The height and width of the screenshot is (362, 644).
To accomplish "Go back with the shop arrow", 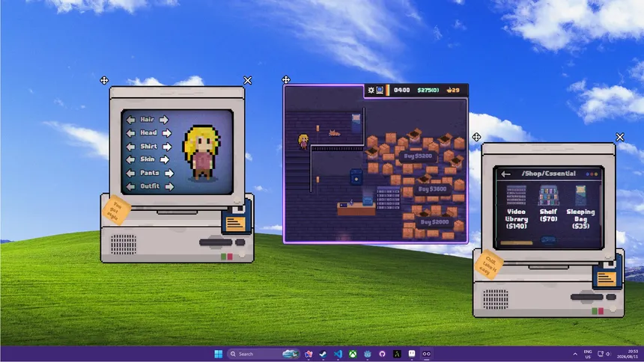I will (505, 174).
